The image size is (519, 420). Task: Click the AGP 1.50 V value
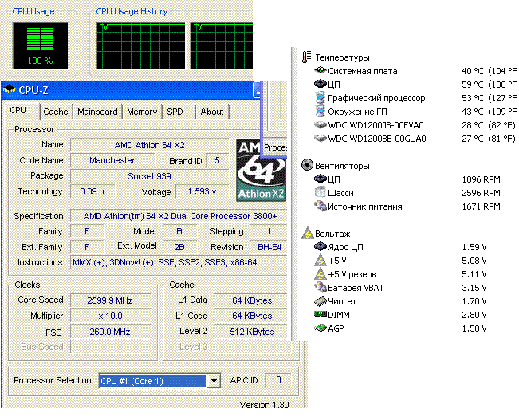[x=474, y=328]
